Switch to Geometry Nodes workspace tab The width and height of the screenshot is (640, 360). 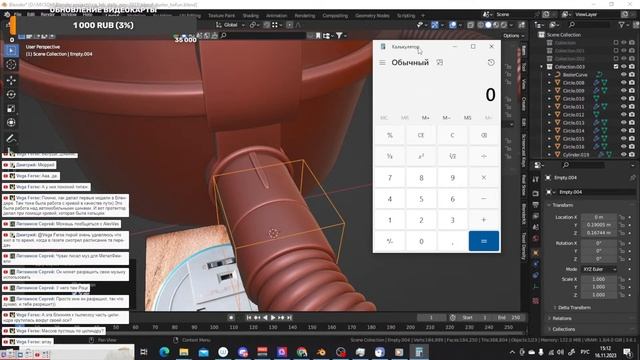[x=372, y=16]
